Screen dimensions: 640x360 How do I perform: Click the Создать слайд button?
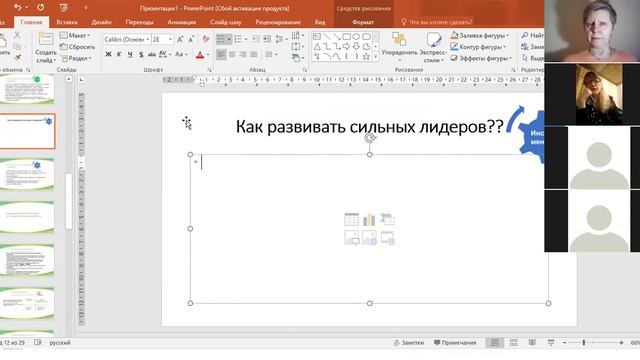point(45,48)
